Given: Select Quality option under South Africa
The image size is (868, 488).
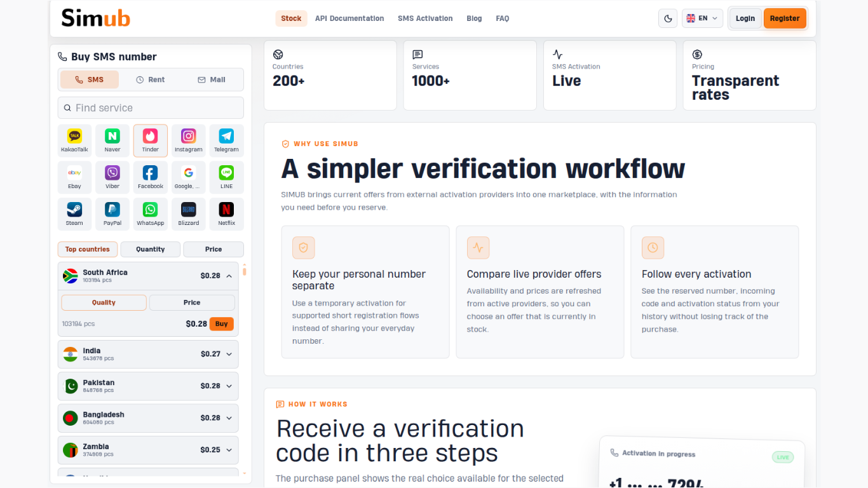Looking at the screenshot, I should click(104, 302).
